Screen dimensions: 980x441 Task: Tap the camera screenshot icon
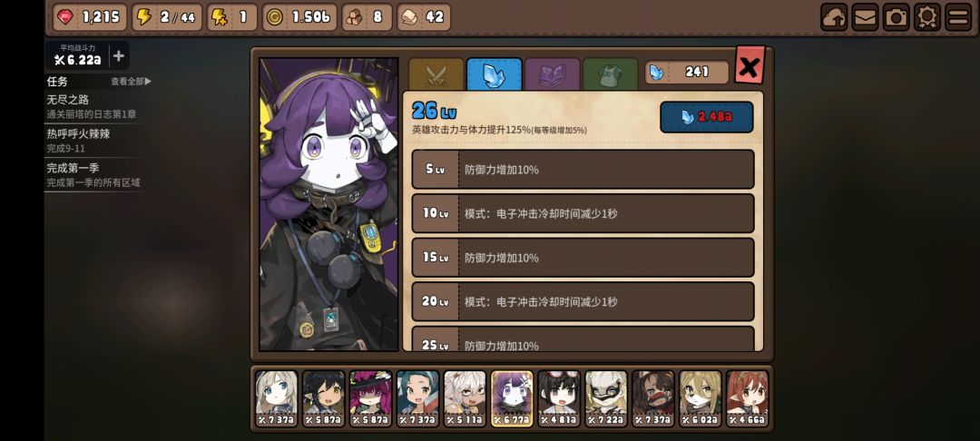coord(897,17)
